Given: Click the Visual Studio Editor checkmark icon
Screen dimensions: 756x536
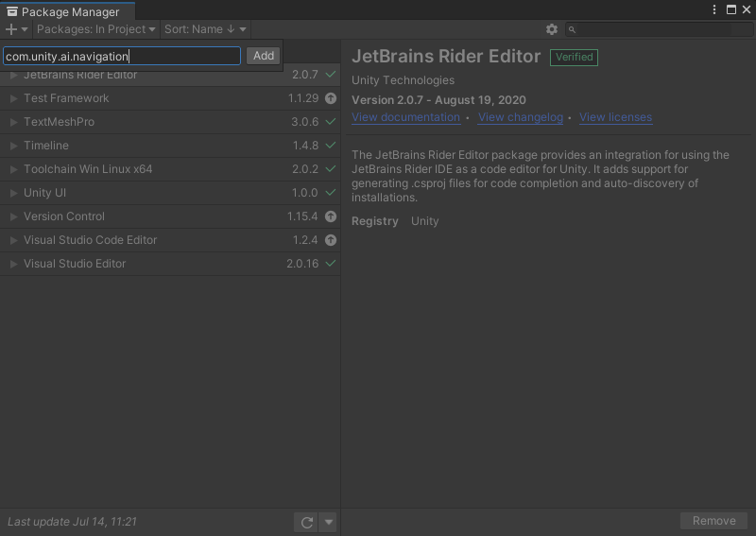Looking at the screenshot, I should tap(330, 264).
